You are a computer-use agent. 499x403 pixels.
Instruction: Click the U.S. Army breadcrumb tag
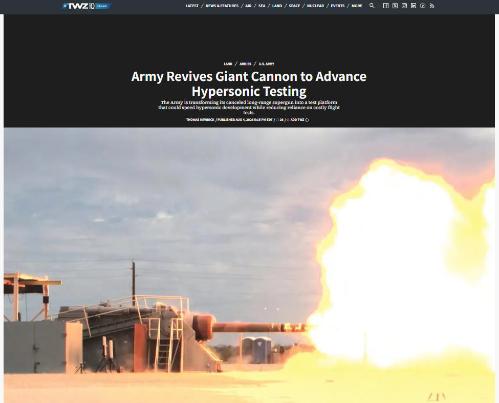(267, 64)
